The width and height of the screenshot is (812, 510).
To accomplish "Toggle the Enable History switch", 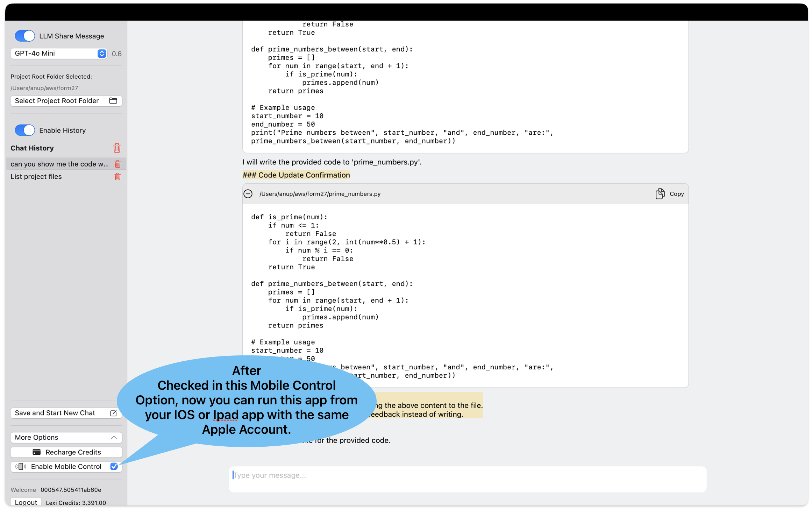I will (x=25, y=130).
